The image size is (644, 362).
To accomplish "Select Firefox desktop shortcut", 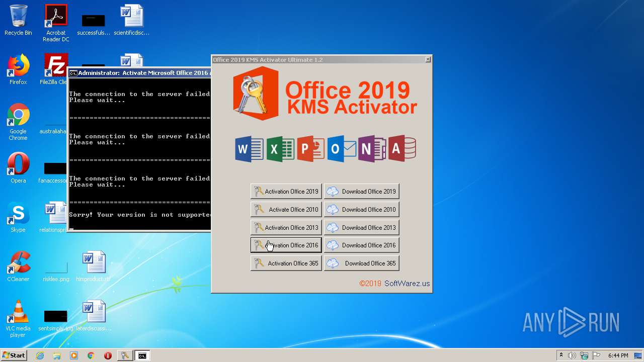I will (18, 69).
